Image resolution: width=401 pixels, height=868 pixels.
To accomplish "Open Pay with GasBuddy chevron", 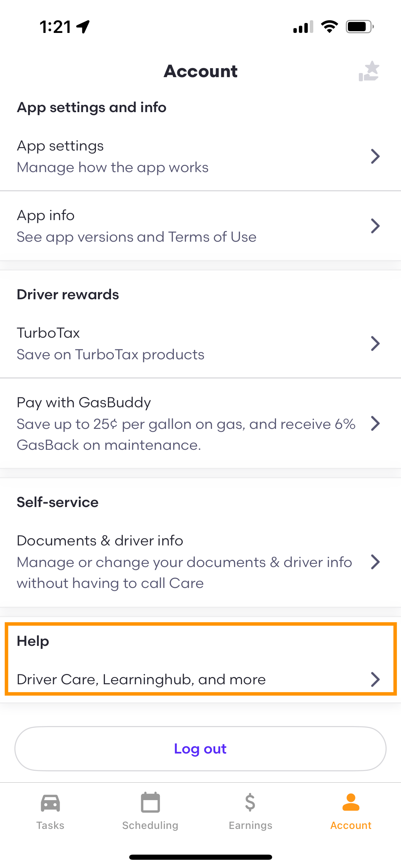I will [x=375, y=423].
